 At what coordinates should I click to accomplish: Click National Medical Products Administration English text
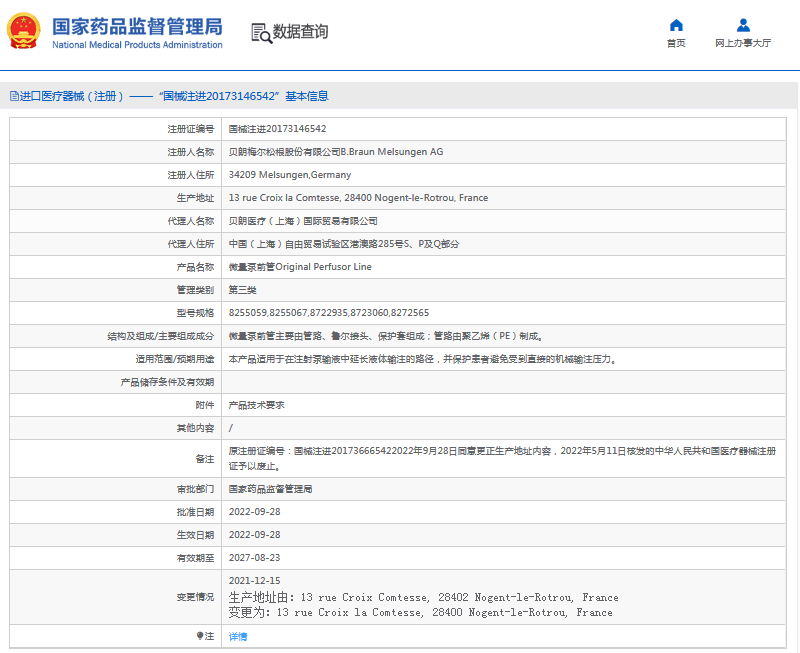[137, 45]
